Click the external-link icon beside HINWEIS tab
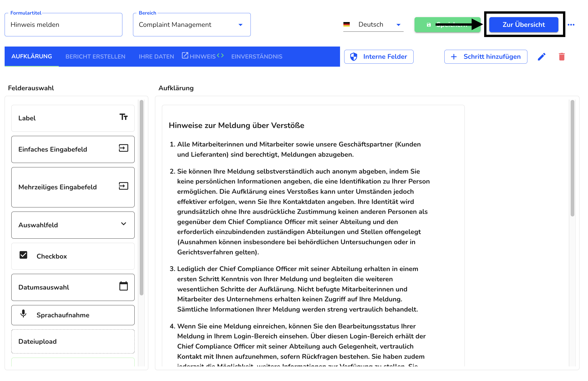588x381 pixels. [185, 55]
